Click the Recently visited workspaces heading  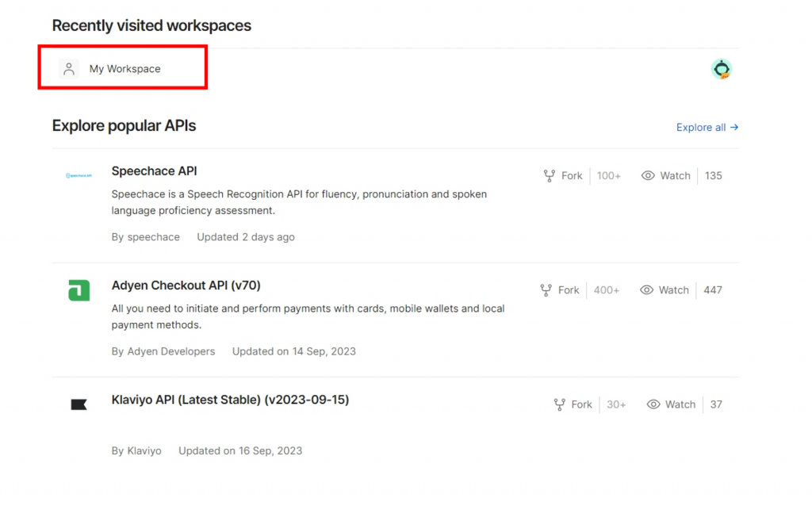coord(151,25)
